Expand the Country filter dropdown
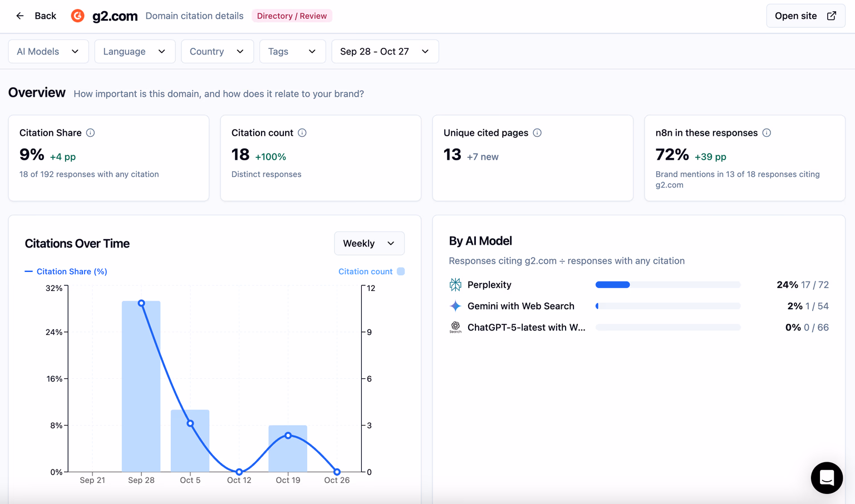This screenshot has height=504, width=855. [217, 51]
